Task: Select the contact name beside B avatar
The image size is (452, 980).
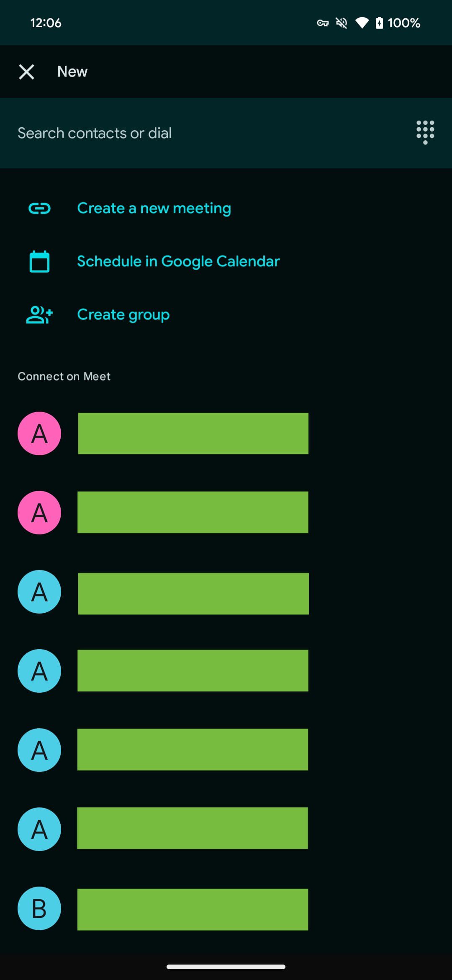Action: (x=193, y=909)
